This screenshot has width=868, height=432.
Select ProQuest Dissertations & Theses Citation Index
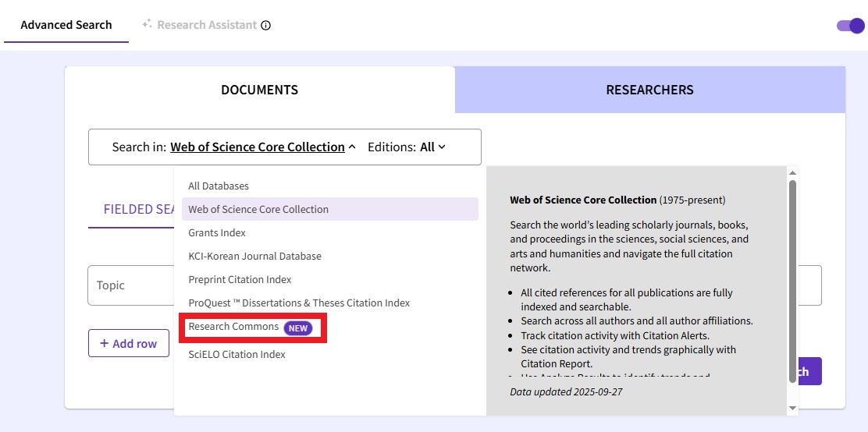(x=299, y=303)
